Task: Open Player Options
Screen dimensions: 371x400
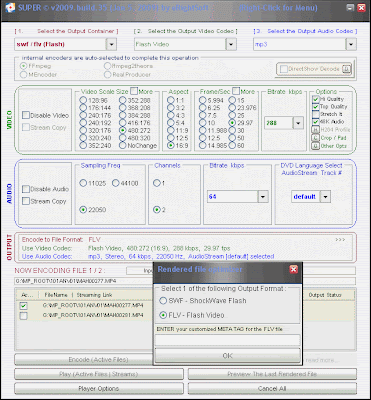Action: point(99,389)
